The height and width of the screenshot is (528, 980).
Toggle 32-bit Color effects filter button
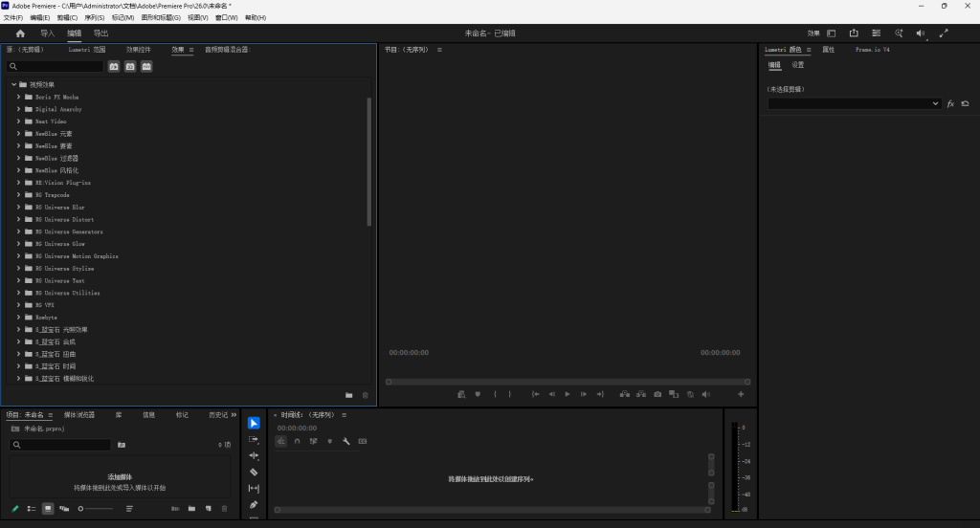click(130, 66)
